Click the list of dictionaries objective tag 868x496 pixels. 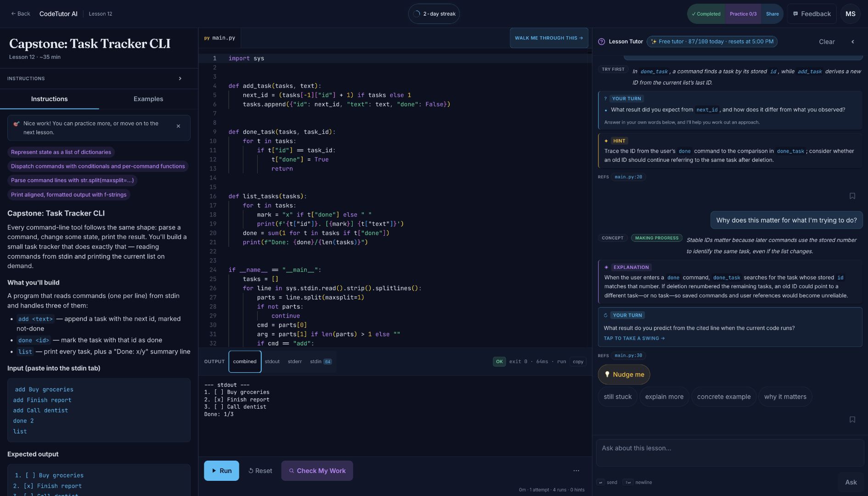(x=61, y=152)
